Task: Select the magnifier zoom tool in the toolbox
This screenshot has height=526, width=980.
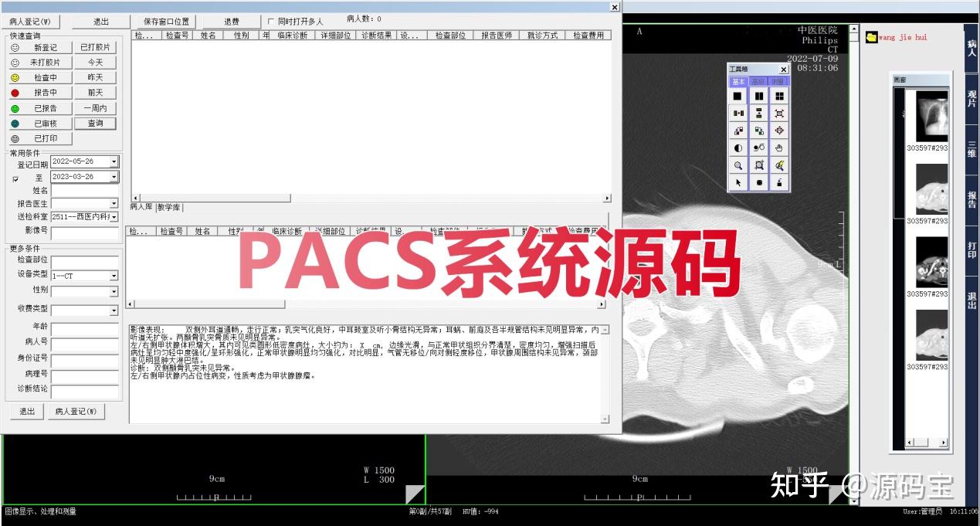Action: tap(738, 165)
